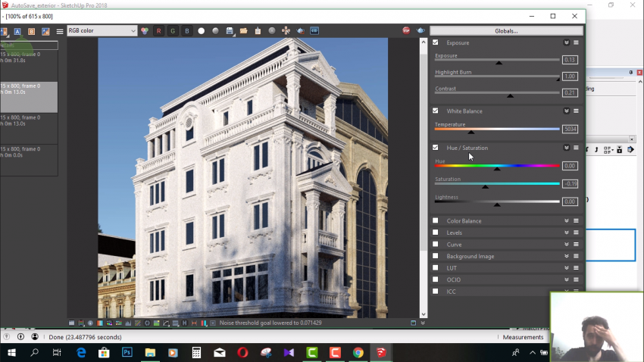Screen dimensions: 644x362
Task: Enable the LUT checkbox
Action: [436, 267]
